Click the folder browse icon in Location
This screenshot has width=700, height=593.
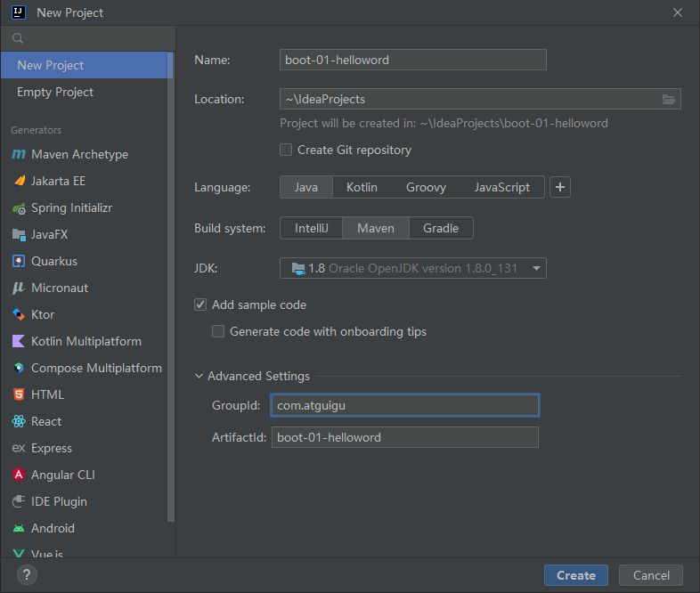[670, 99]
